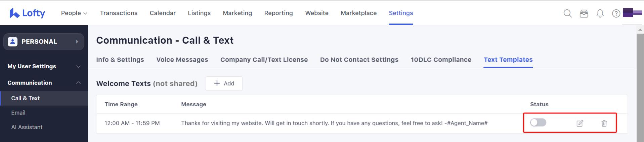Open the notifications bell
The height and width of the screenshot is (142, 644).
point(600,13)
